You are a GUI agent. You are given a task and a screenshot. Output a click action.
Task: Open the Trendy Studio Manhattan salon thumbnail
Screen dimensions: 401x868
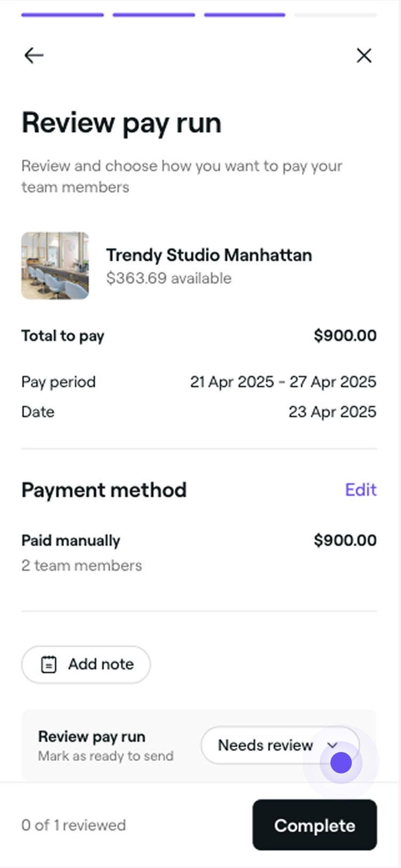[55, 266]
